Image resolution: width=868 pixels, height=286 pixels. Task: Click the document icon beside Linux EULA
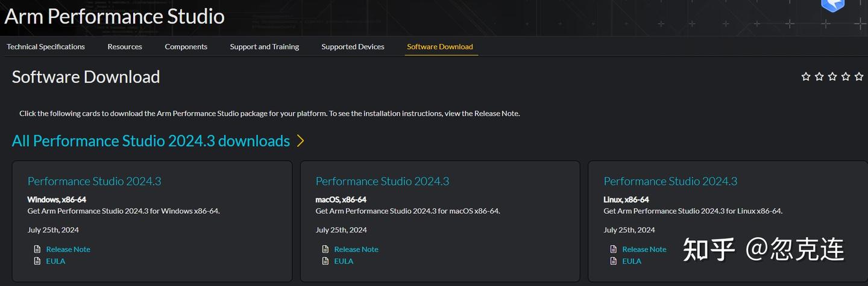pyautogui.click(x=614, y=261)
